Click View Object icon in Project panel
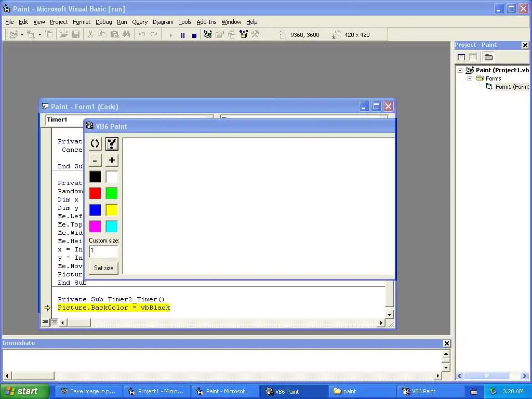This screenshot has width=532, height=399. 473,57
